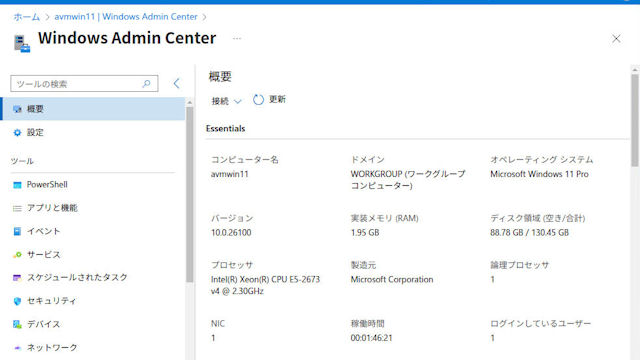The image size is (640, 360).
Task: Focus the ツールの検索 search field
Action: 84,84
